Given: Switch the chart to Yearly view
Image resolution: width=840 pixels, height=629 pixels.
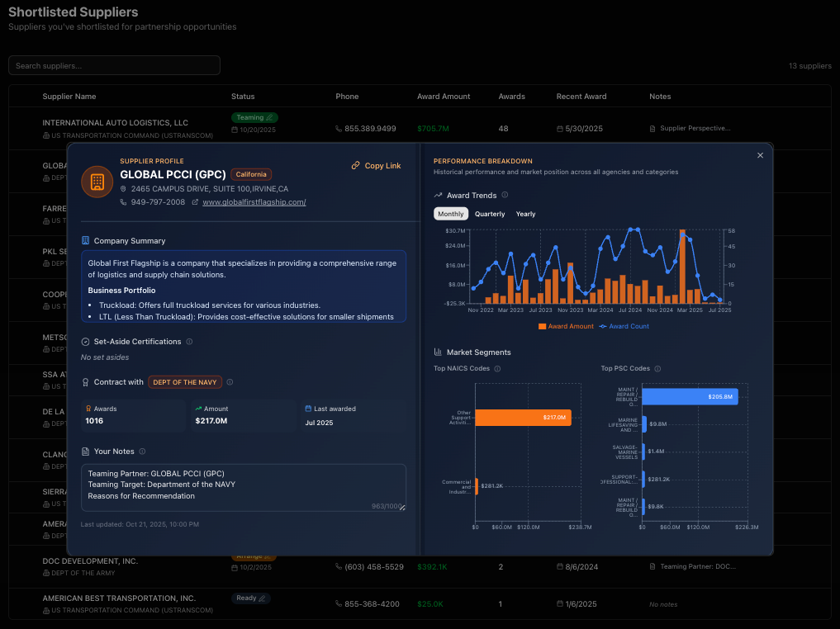Looking at the screenshot, I should point(525,214).
